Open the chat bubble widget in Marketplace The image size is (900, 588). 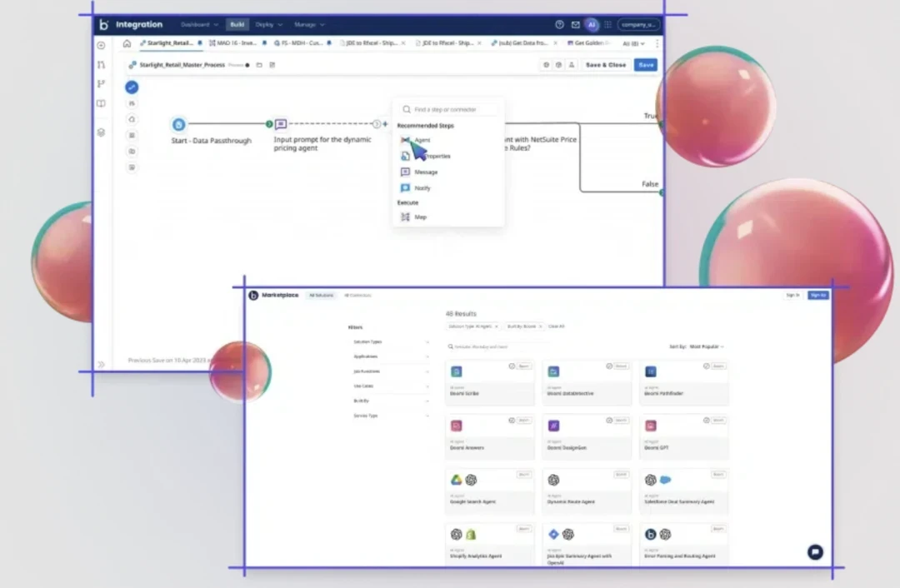tap(815, 552)
